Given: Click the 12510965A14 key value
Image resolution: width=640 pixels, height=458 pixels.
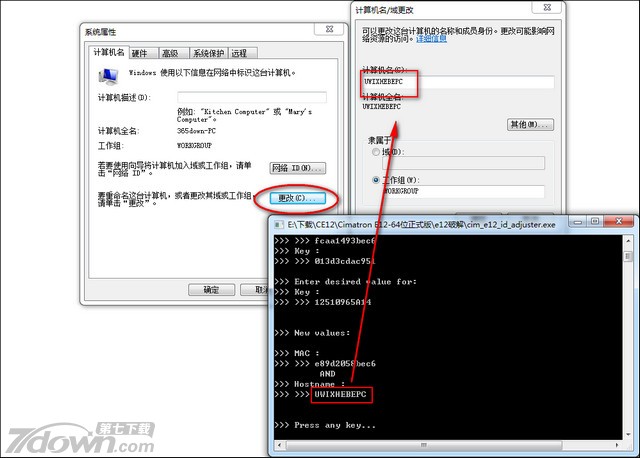Looking at the screenshot, I should [343, 302].
